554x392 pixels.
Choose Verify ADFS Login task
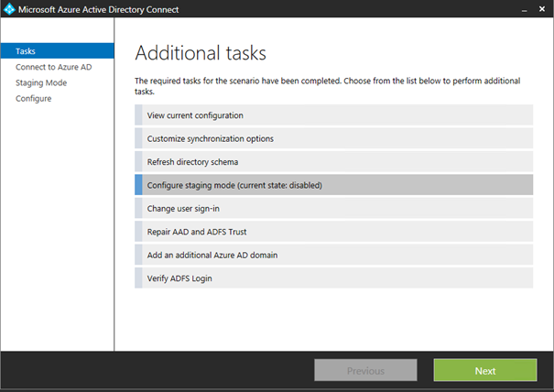click(333, 278)
